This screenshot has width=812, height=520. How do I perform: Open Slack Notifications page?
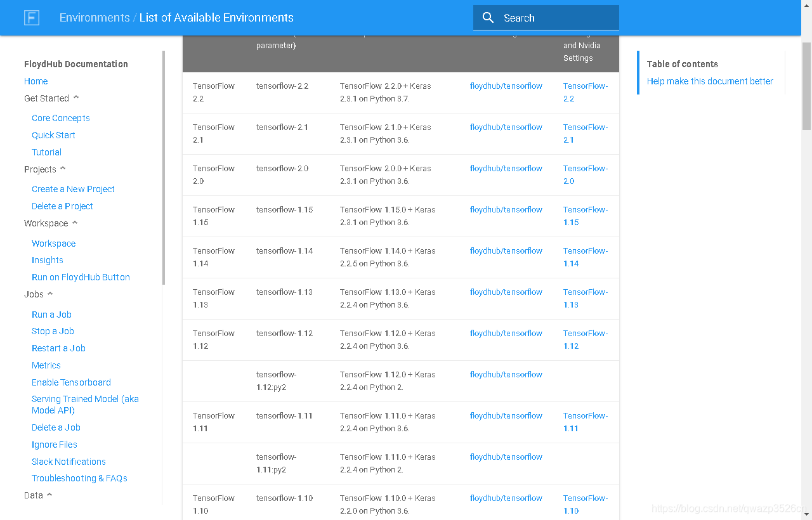tap(69, 462)
